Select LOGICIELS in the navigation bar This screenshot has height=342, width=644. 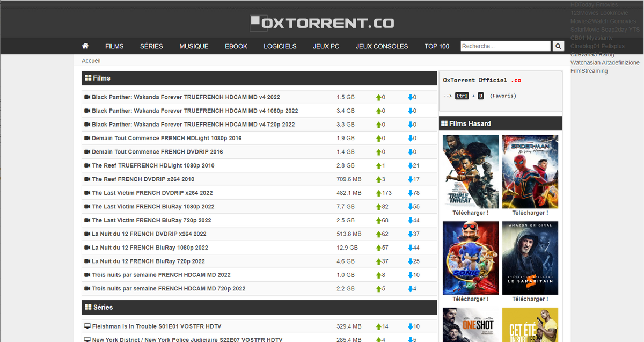(280, 46)
